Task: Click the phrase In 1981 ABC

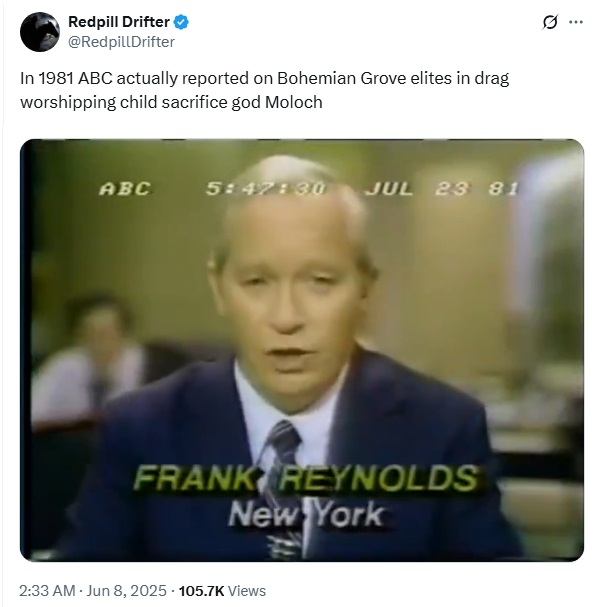Action: (x=66, y=79)
